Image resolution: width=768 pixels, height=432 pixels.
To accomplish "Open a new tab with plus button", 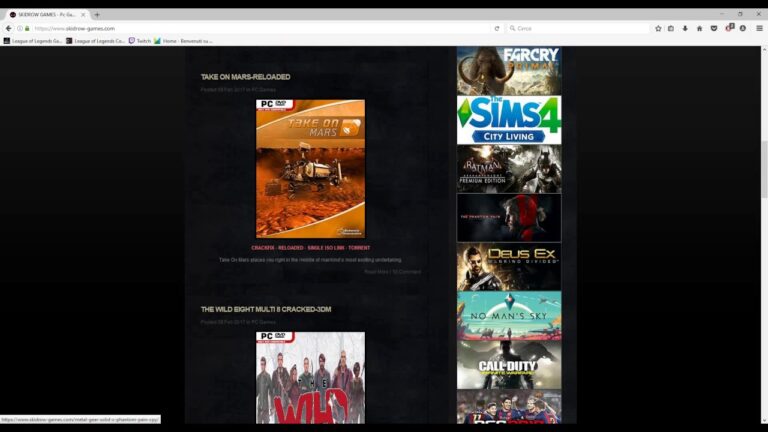I will click(97, 15).
